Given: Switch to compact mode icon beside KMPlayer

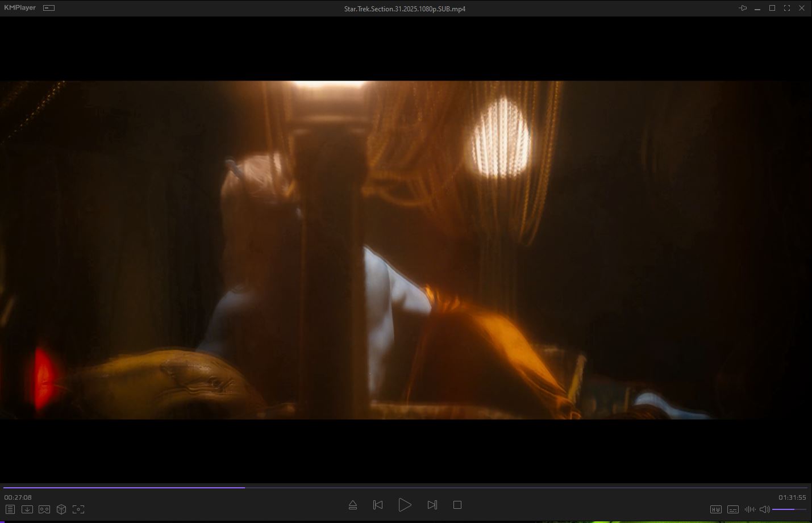Looking at the screenshot, I should [x=49, y=8].
